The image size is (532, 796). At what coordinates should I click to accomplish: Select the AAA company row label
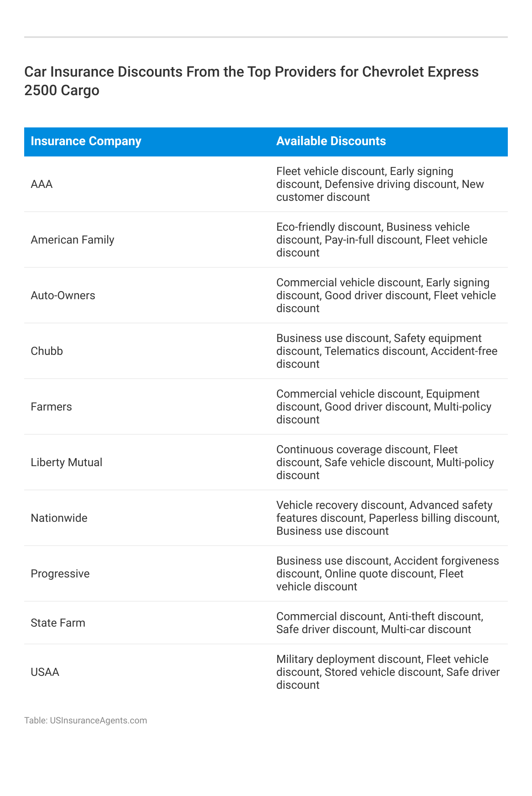[x=42, y=184]
